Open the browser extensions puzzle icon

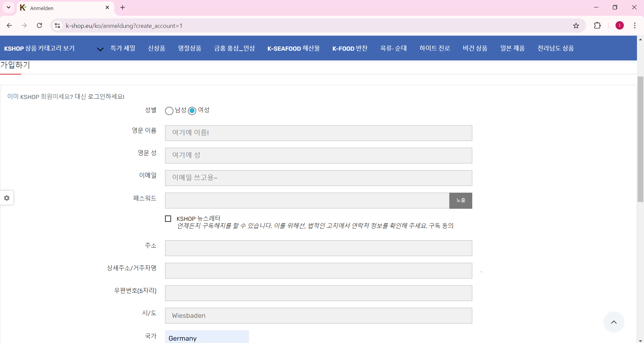[597, 26]
